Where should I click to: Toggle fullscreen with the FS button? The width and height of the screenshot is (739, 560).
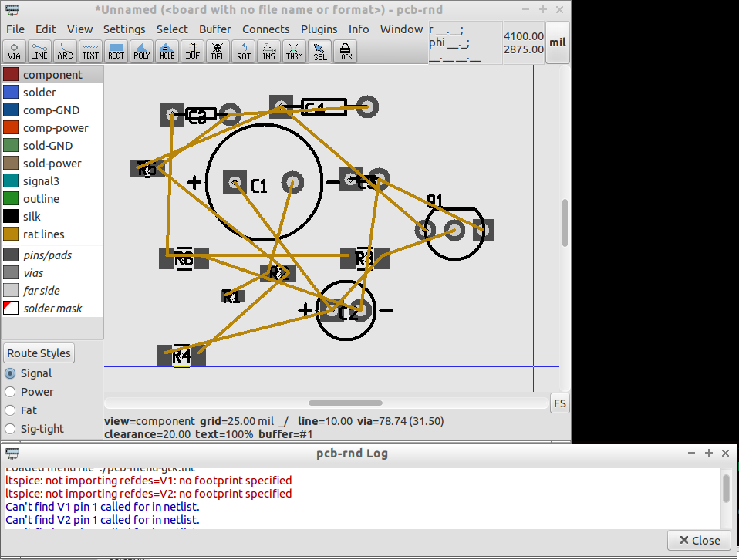point(560,403)
